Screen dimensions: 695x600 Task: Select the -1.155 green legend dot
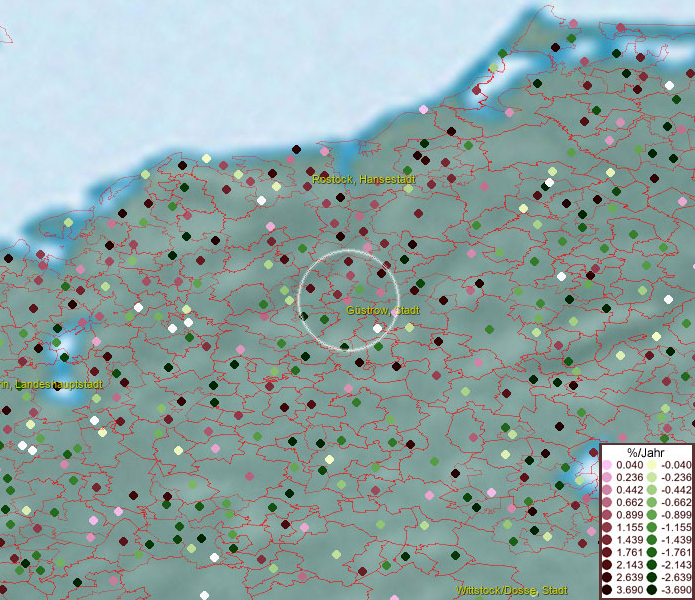click(651, 528)
